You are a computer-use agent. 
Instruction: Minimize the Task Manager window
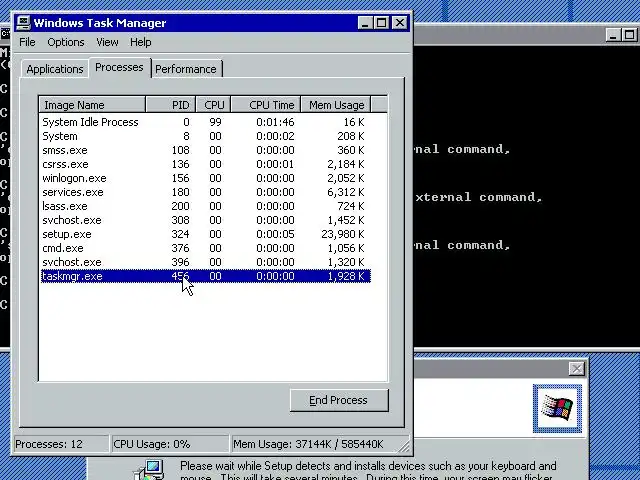click(x=365, y=23)
